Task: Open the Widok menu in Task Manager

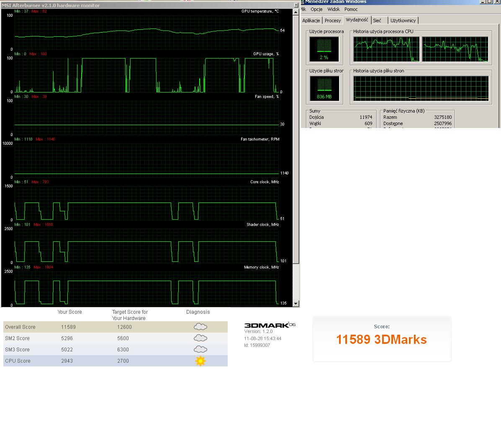Action: [334, 9]
